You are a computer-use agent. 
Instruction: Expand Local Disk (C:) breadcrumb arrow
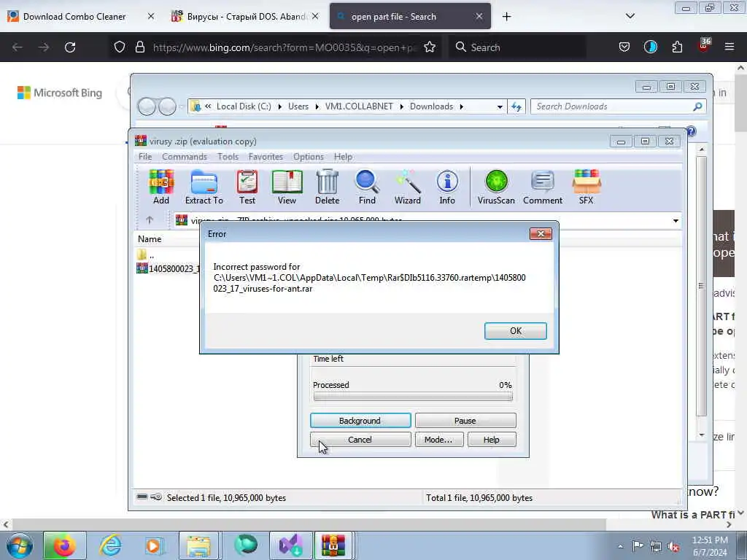pos(279,106)
